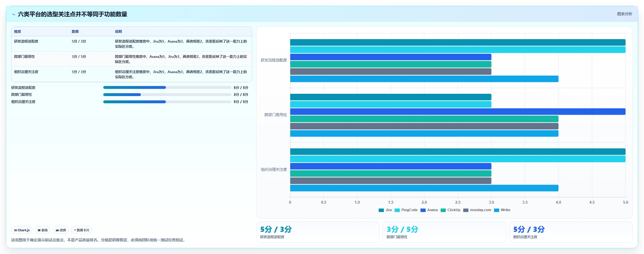Click the Wrike bar in the 研发流程适配度 group
Screen dimensions: 644x254
coord(424,79)
